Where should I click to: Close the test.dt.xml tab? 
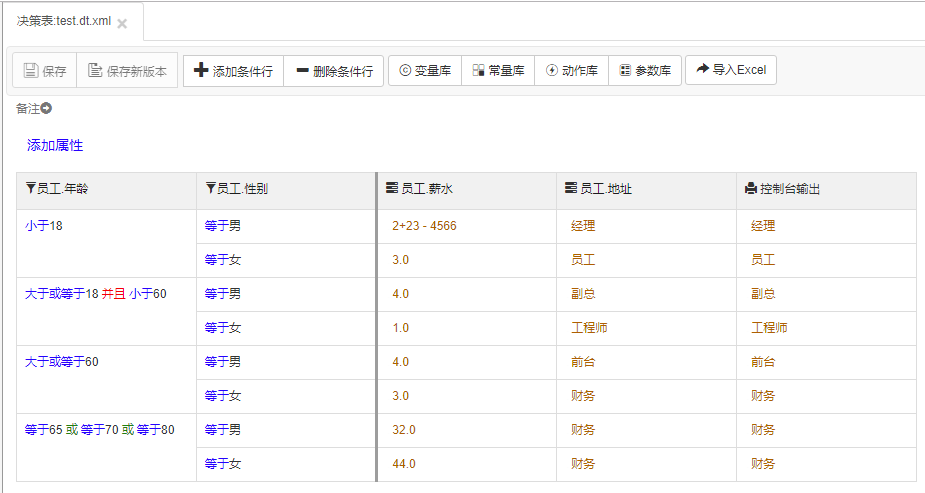(122, 23)
